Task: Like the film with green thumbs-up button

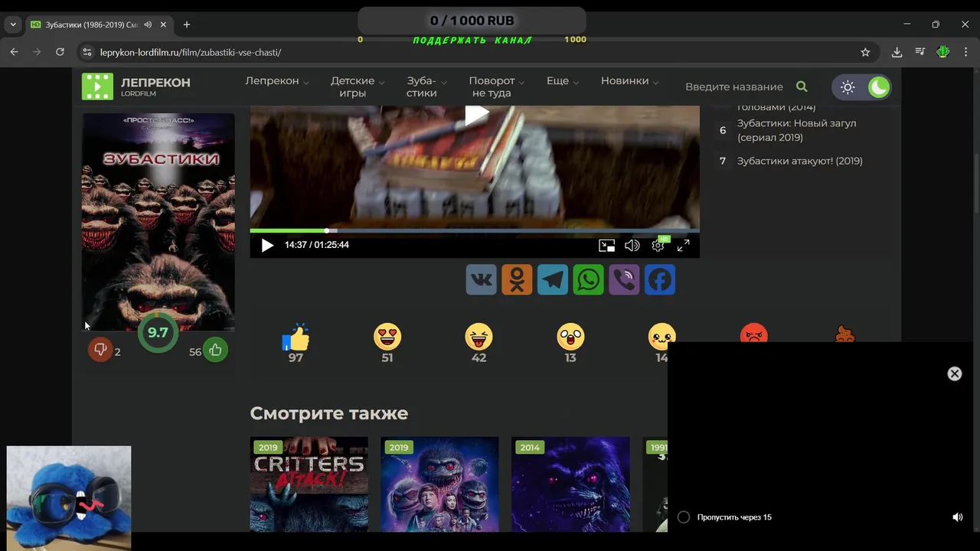Action: coord(215,350)
